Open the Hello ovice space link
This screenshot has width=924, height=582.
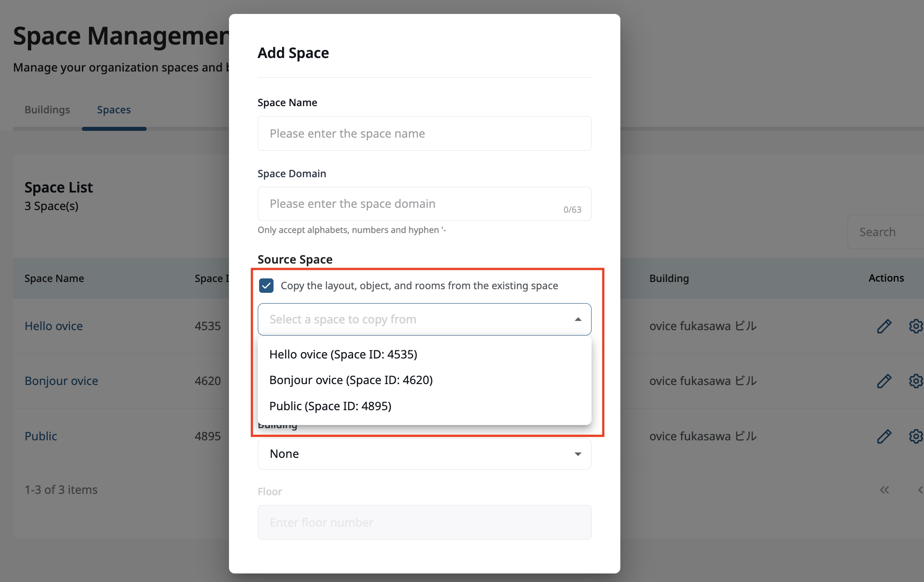click(x=54, y=326)
